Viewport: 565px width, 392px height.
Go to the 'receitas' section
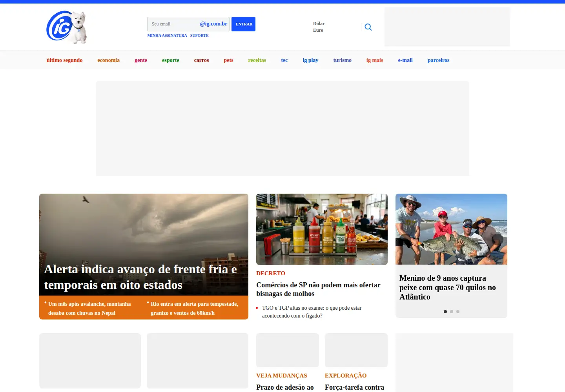click(x=257, y=60)
